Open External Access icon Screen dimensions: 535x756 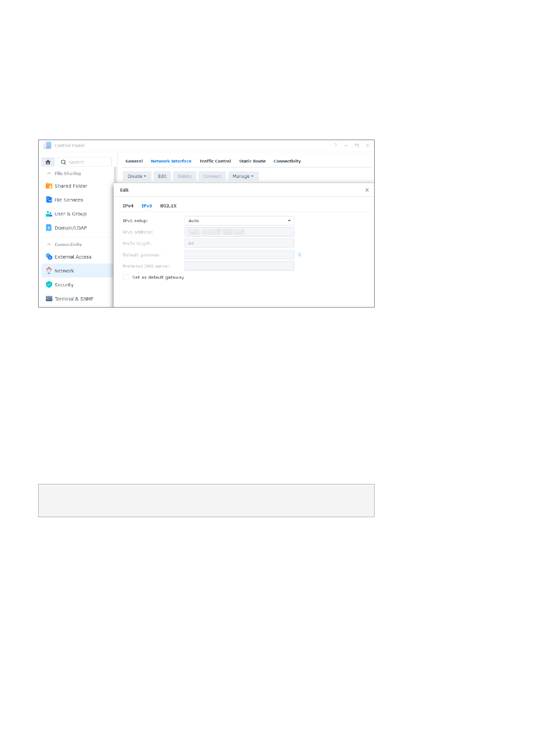[x=49, y=257]
